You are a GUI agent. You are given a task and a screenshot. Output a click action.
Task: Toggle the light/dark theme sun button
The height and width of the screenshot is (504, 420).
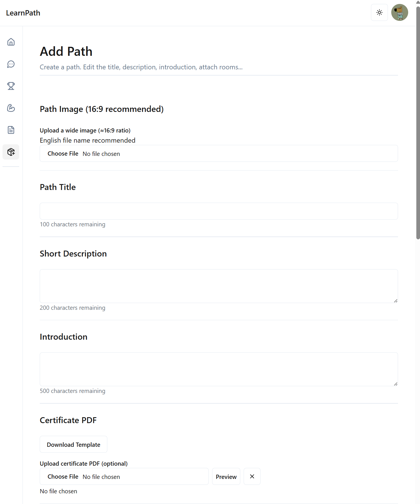(x=379, y=12)
